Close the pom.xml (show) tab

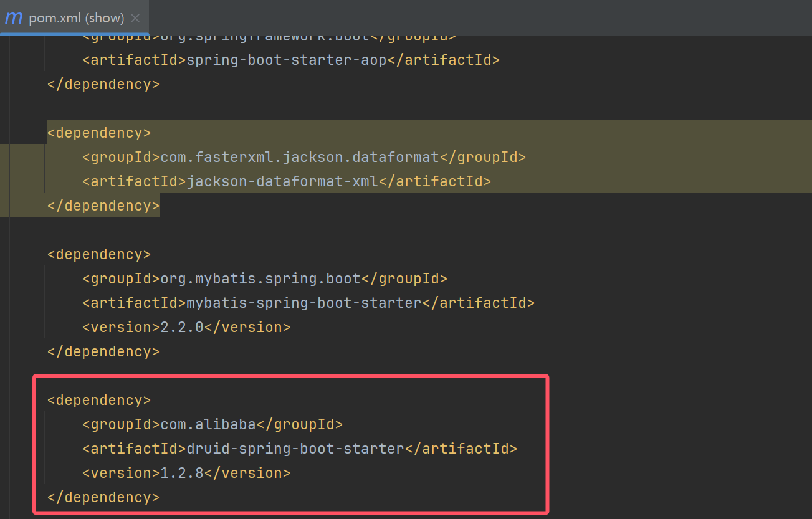(136, 18)
